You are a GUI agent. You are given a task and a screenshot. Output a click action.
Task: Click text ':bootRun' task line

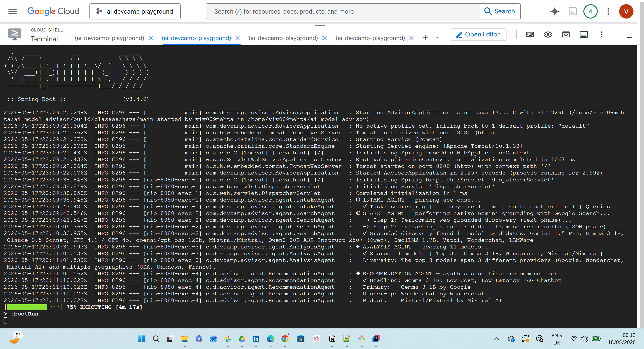[25, 314]
